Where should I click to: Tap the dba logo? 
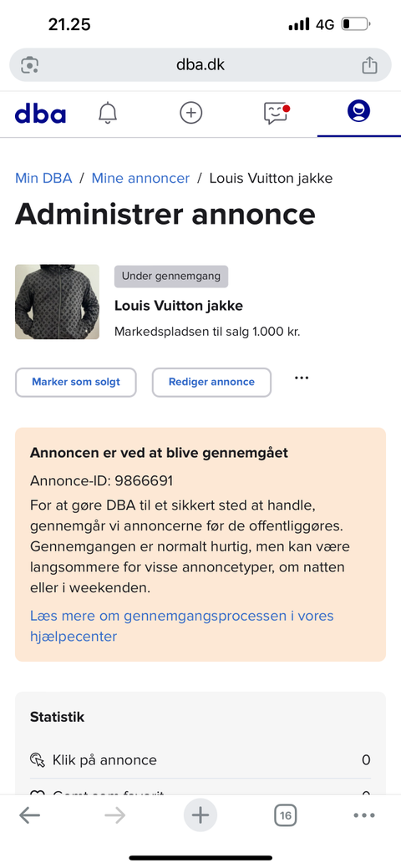pos(40,114)
